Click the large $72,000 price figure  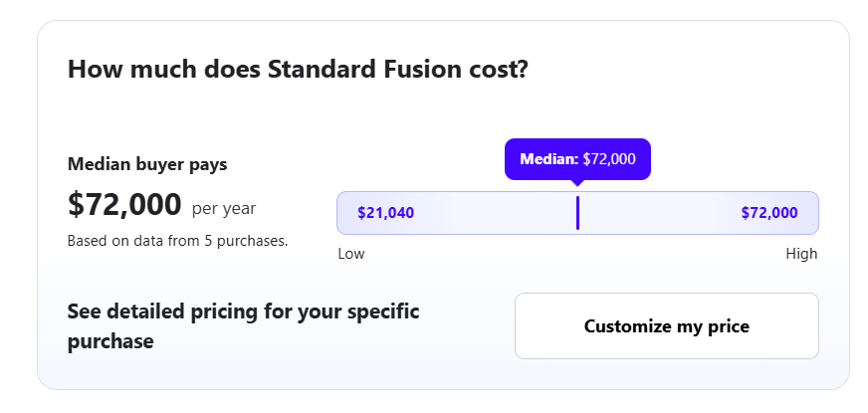(x=124, y=205)
